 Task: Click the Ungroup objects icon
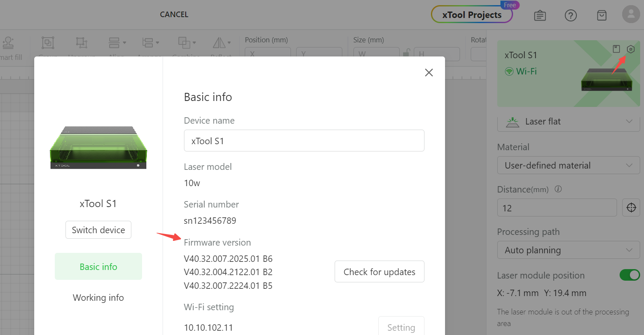[81, 43]
